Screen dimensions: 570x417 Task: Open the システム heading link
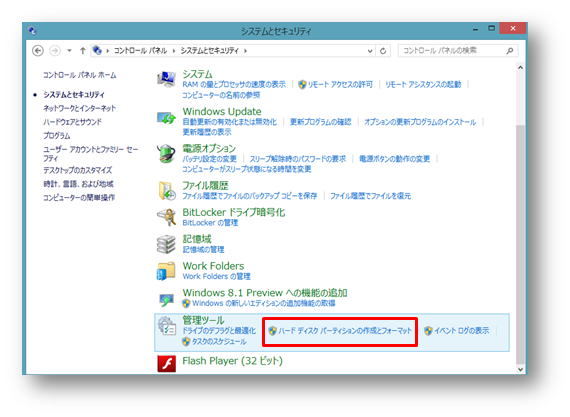tap(197, 74)
